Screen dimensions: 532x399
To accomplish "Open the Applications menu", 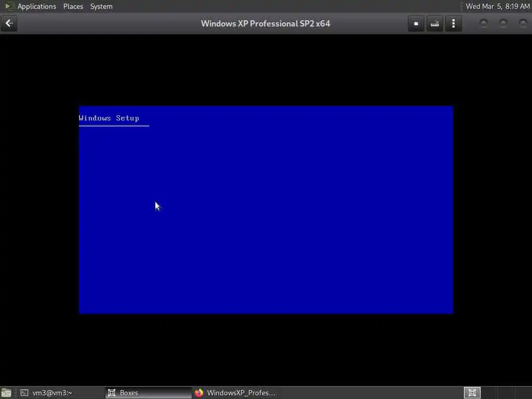I will coord(37,6).
